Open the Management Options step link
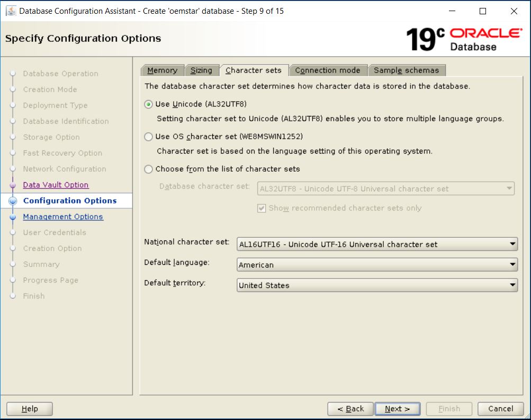The width and height of the screenshot is (531, 420). pos(63,217)
